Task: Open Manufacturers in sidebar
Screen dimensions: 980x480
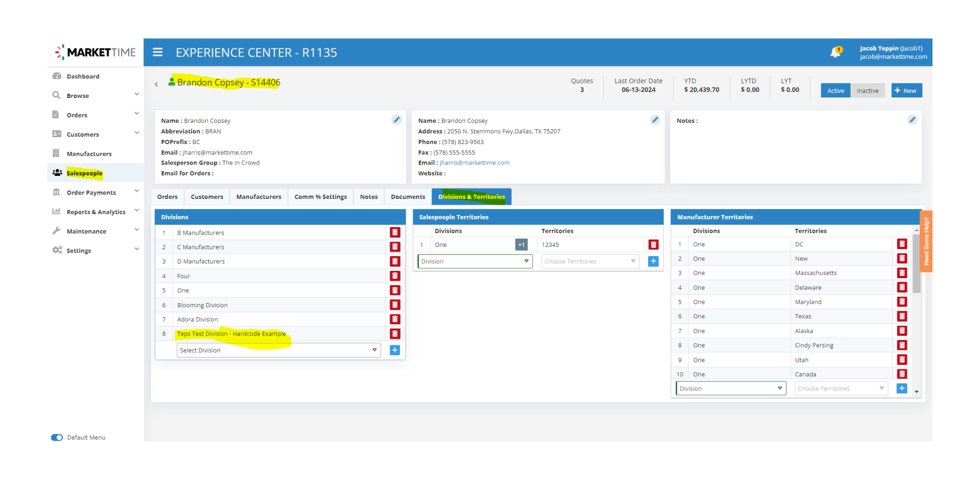Action: point(89,154)
